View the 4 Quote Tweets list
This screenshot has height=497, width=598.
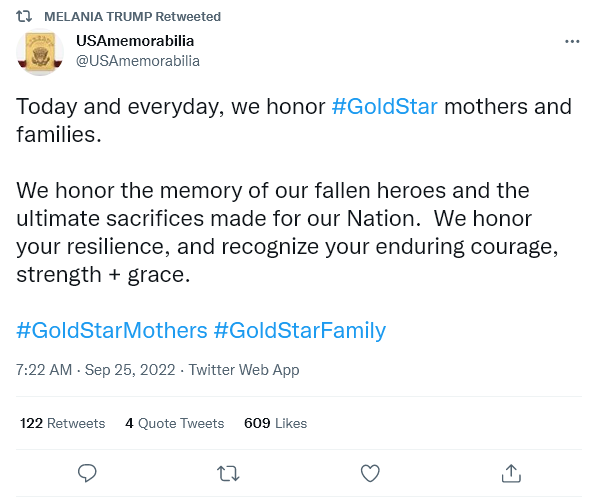click(175, 423)
